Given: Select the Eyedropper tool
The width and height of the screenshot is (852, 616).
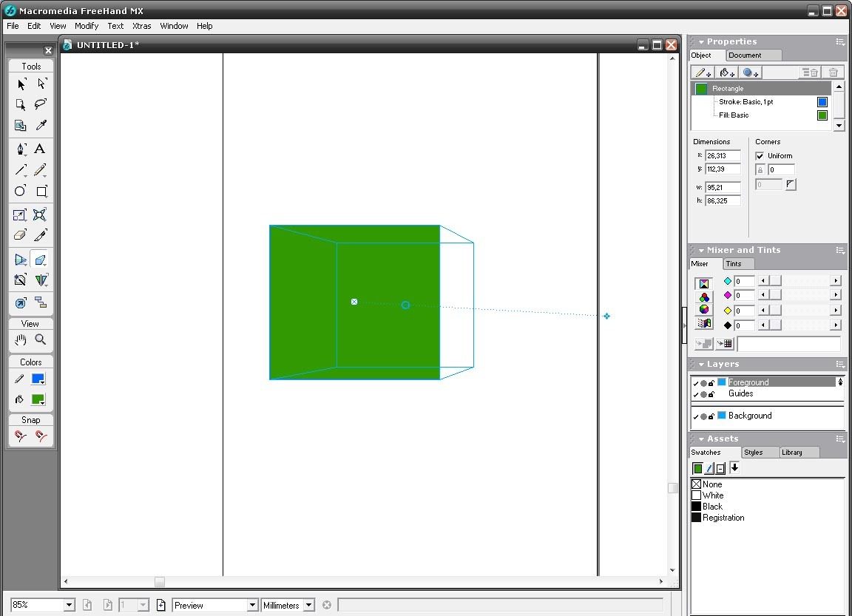Looking at the screenshot, I should [x=41, y=126].
